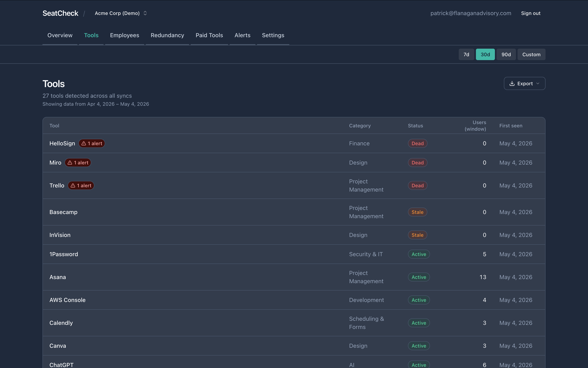Click Asana's user count of 13

pyautogui.click(x=483, y=277)
